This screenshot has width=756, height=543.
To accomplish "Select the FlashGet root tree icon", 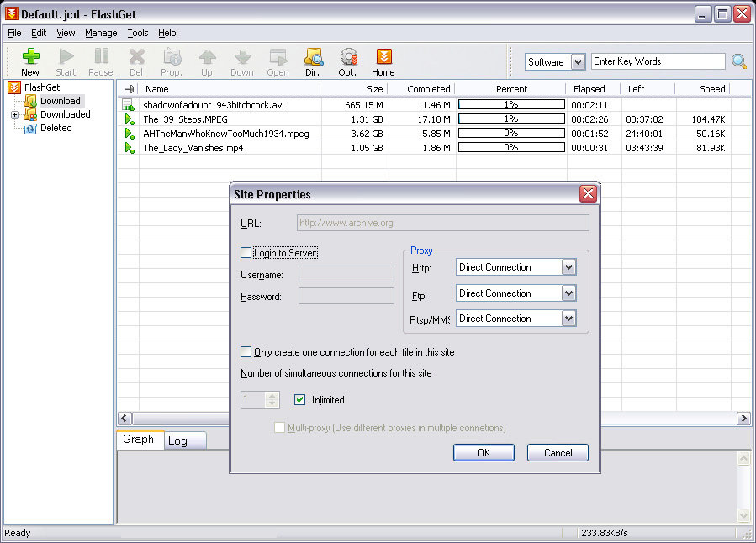I will 14,87.
